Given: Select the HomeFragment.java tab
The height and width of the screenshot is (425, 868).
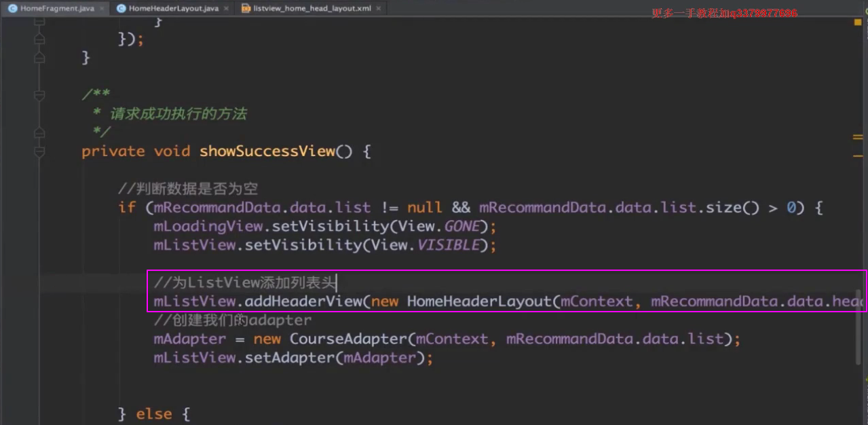Looking at the screenshot, I should (x=57, y=8).
